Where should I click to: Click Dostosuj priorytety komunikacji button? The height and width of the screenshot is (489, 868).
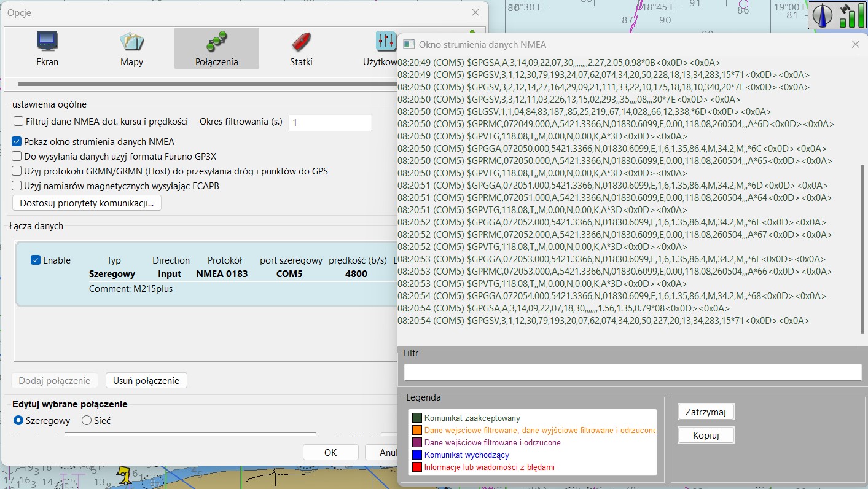click(87, 203)
